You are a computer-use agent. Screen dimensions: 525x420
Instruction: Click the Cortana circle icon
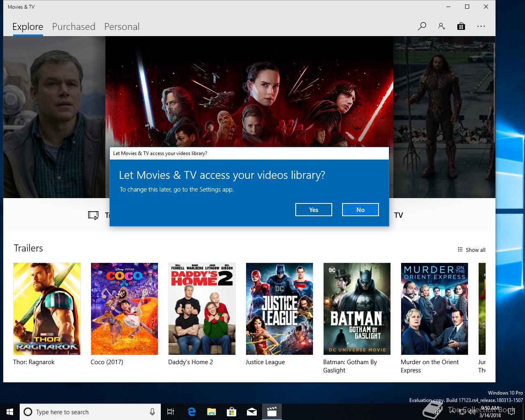(x=28, y=412)
